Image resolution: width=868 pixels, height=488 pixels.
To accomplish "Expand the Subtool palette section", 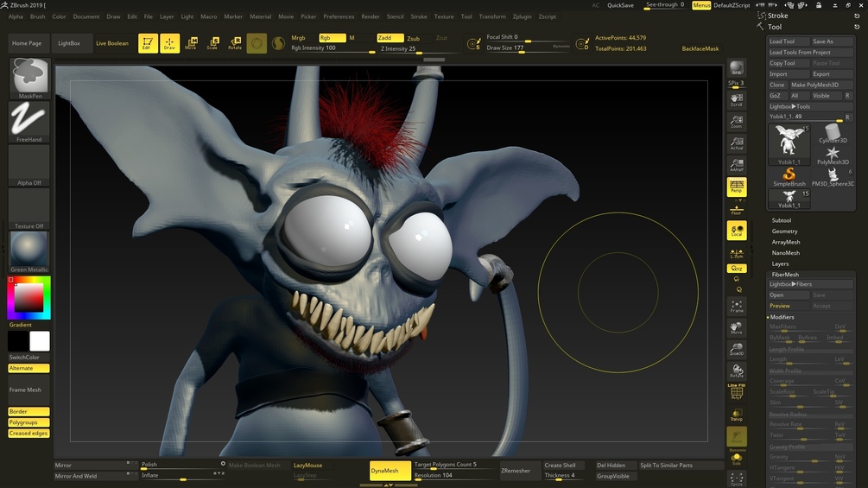I will click(x=782, y=220).
